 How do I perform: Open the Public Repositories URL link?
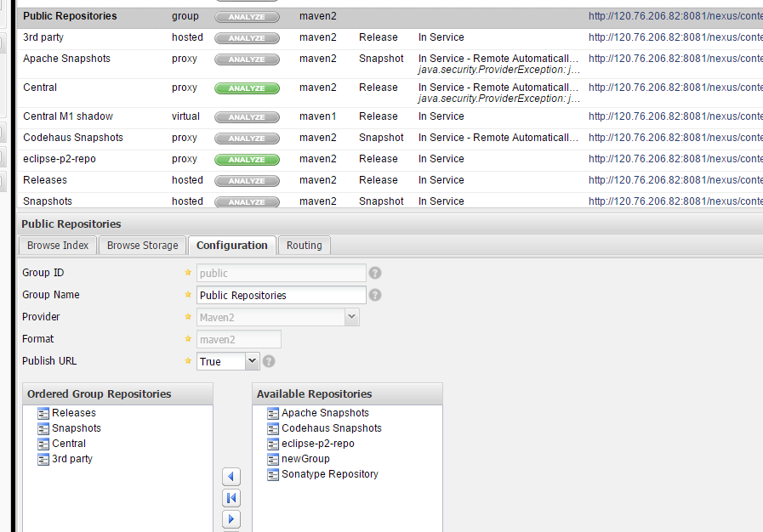675,16
